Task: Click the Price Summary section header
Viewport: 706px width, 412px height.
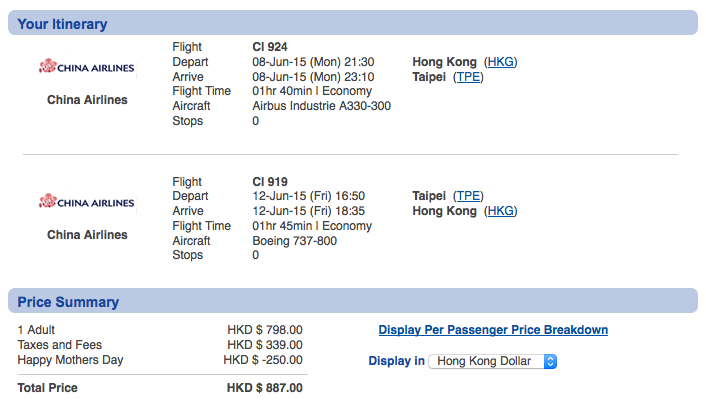Action: coord(353,301)
